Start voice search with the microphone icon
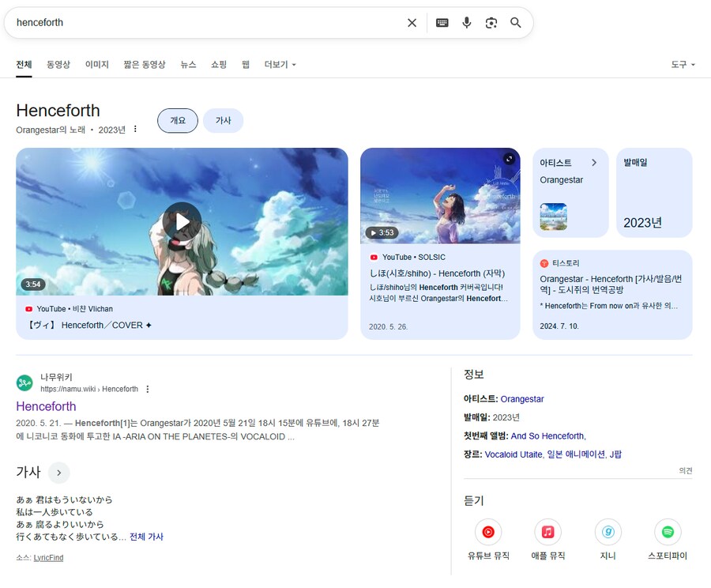Viewport: 711px width, 588px height. (x=467, y=23)
